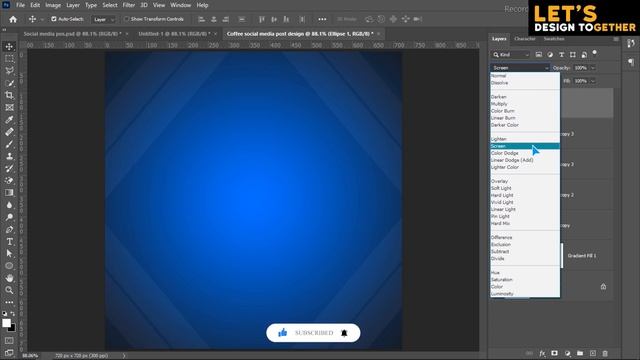Expand the toolbar double-arrow at top
This screenshot has width=640, height=360.
[4, 30]
